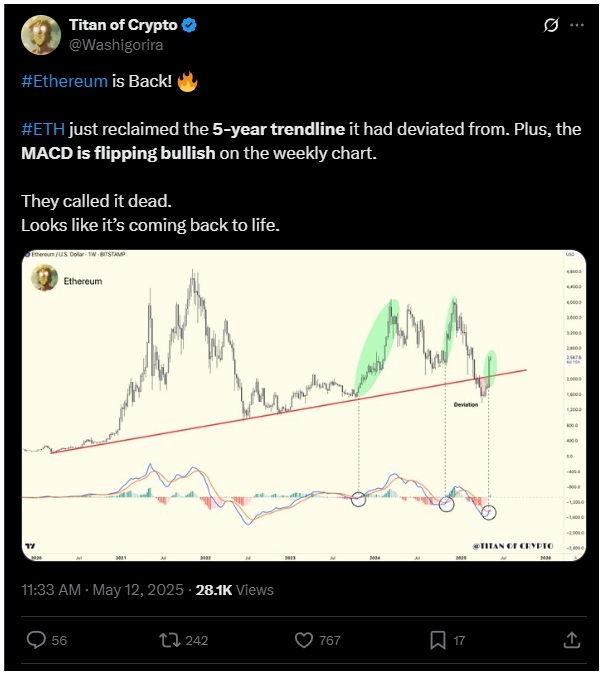Open the Ethereum weekly chart image
Screen dimensions: 603x675
pyautogui.click(x=304, y=405)
